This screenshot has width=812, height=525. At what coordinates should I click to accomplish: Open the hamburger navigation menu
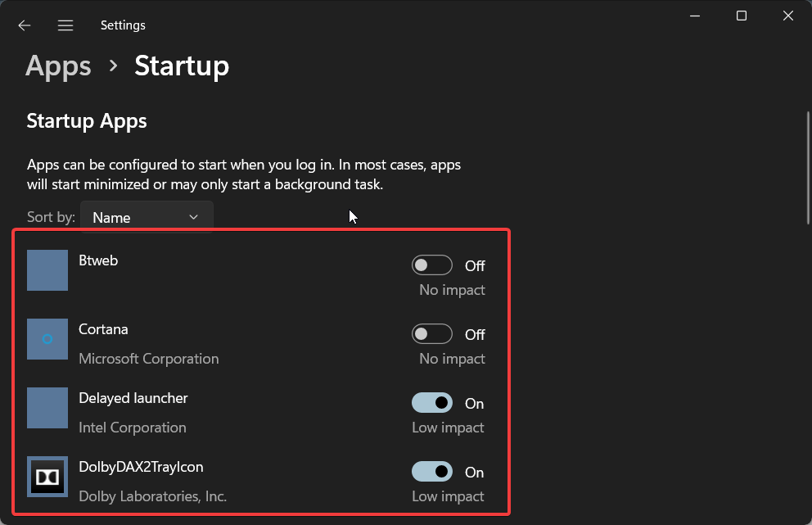click(65, 25)
